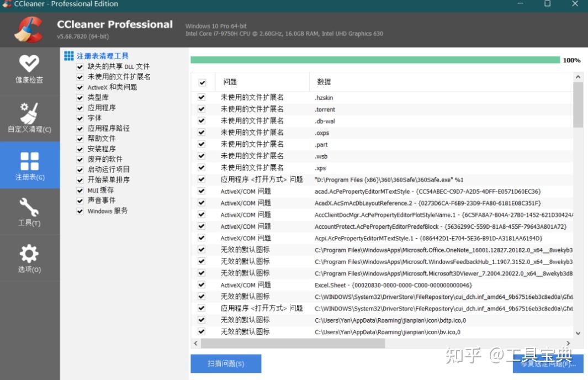
Task: Click the 扫描问题(S) button
Action: point(226,363)
